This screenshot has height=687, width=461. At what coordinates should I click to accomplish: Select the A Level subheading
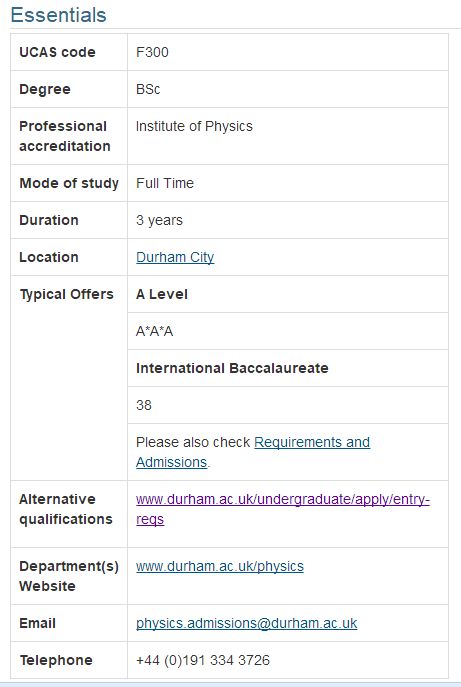(x=162, y=294)
